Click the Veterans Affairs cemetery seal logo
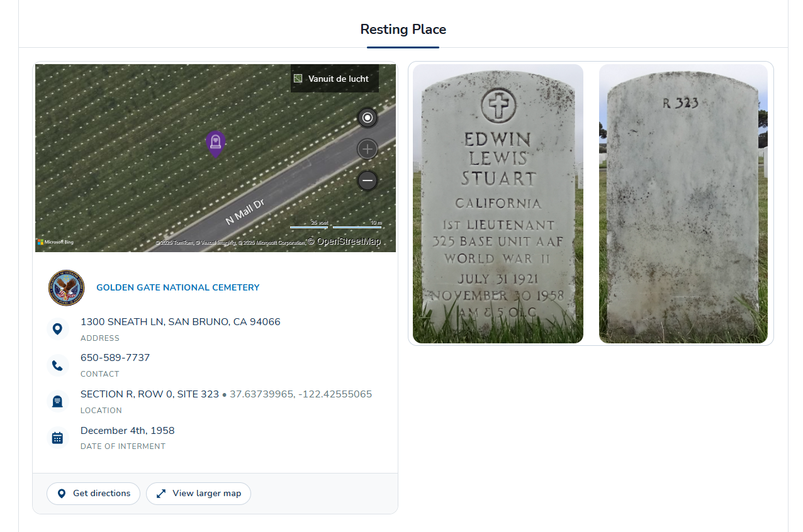803x532 pixels. [x=66, y=288]
